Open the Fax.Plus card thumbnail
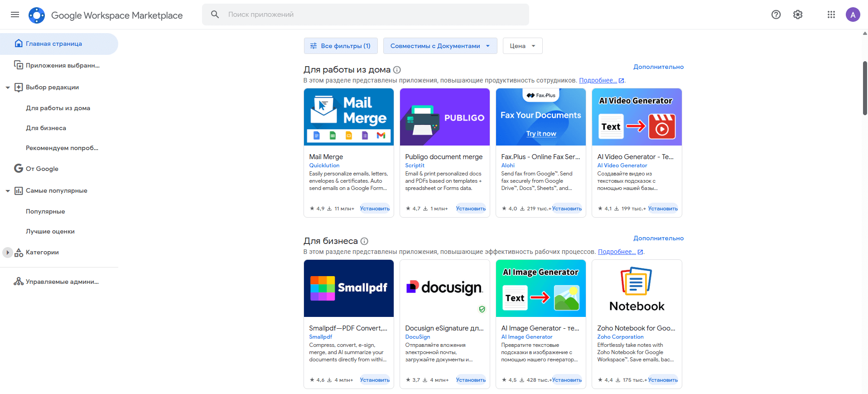The width and height of the screenshot is (868, 394). (x=541, y=117)
